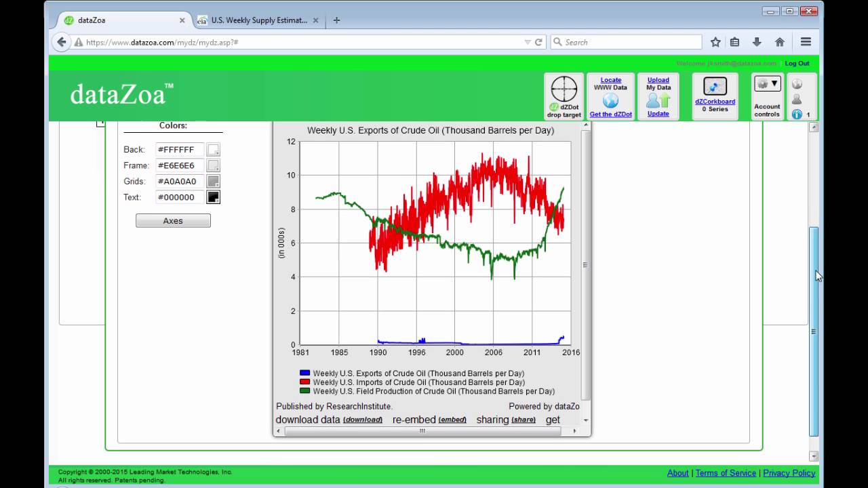
Task: Click the green Field Production legend entry
Action: [x=427, y=391]
